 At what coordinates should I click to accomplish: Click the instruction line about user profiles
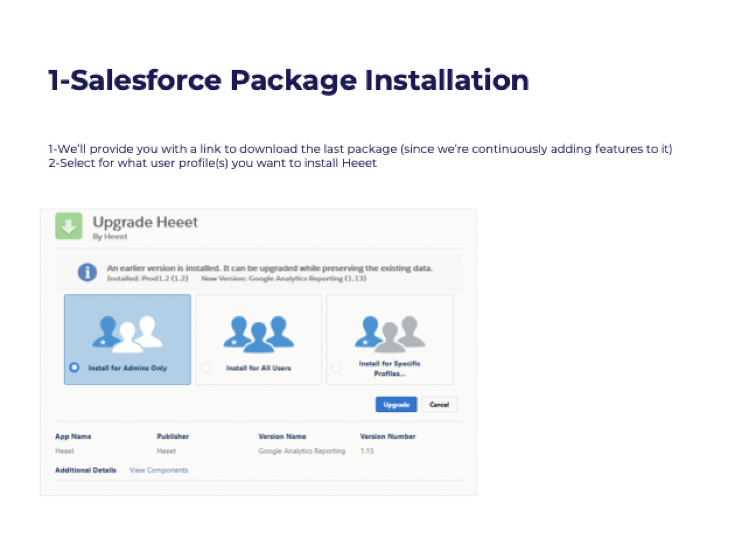coord(212,163)
